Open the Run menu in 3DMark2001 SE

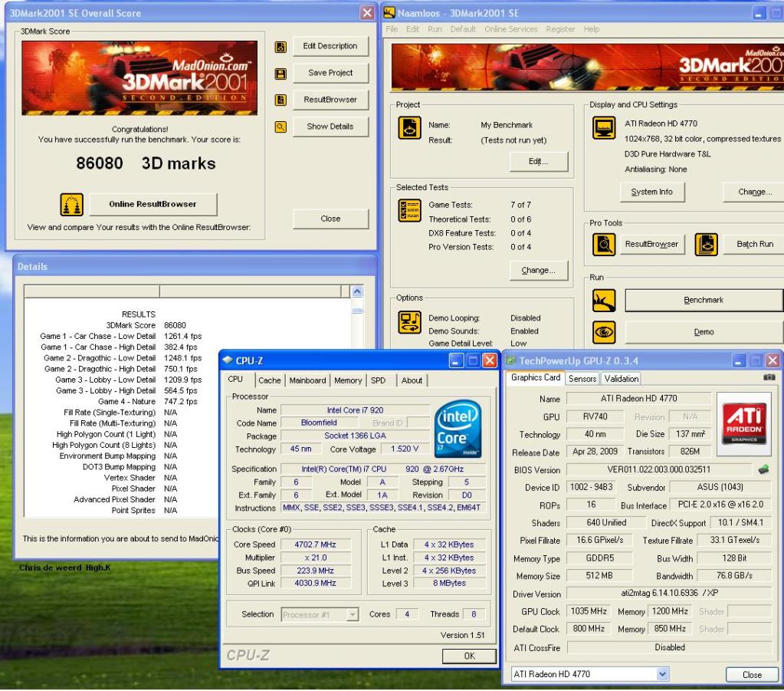point(435,29)
